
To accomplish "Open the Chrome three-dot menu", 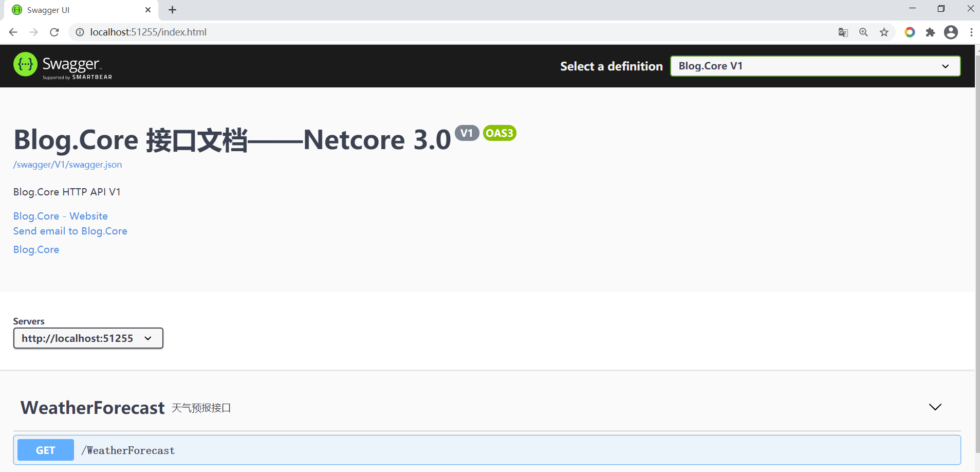I will [971, 32].
